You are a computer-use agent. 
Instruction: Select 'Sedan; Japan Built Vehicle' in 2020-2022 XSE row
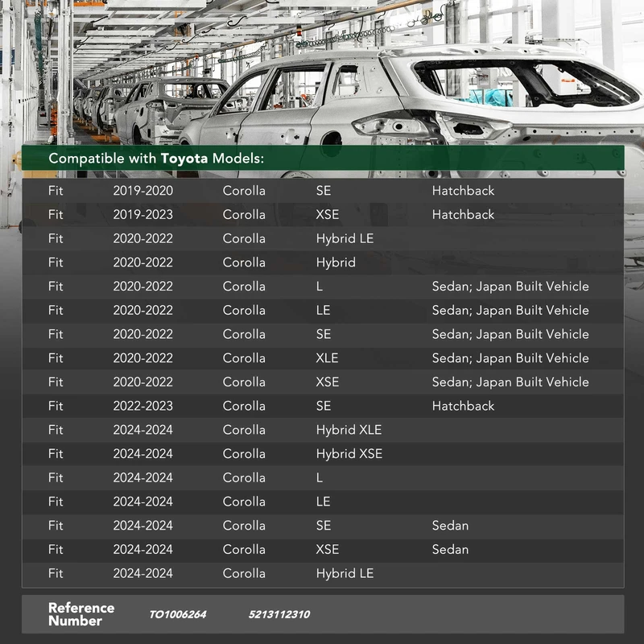[510, 382]
